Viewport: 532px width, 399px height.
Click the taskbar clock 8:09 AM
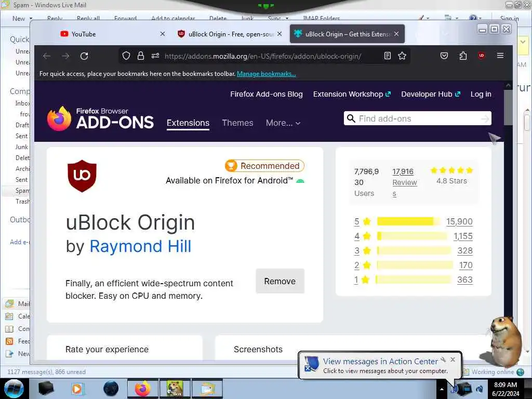pyautogui.click(x=505, y=385)
